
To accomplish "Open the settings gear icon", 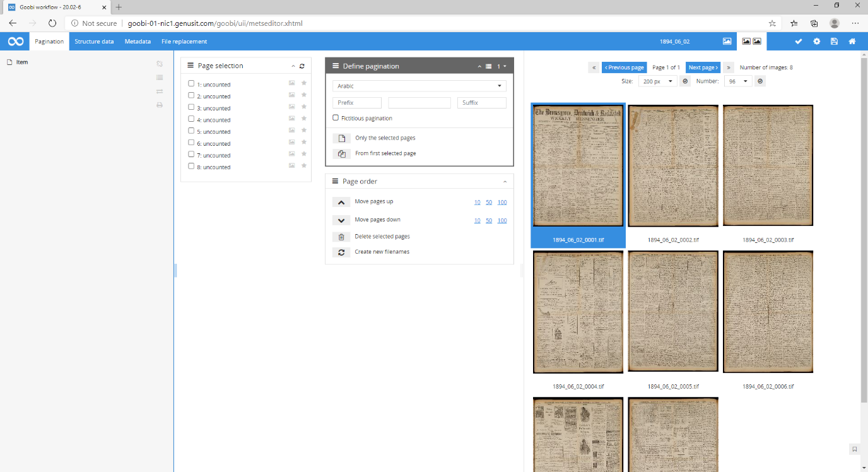I will point(817,42).
